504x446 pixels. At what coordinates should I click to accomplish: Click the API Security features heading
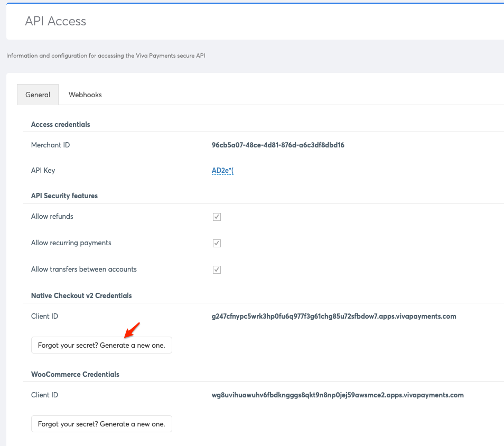click(64, 196)
